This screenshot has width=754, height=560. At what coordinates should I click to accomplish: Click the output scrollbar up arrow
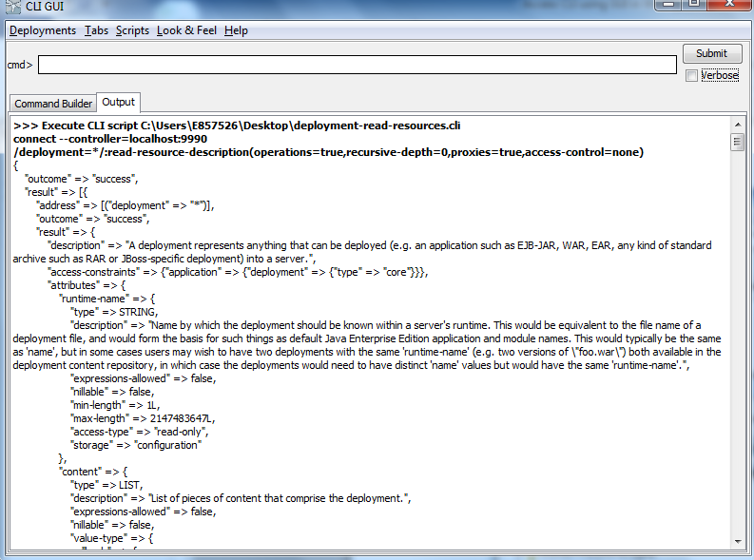737,125
